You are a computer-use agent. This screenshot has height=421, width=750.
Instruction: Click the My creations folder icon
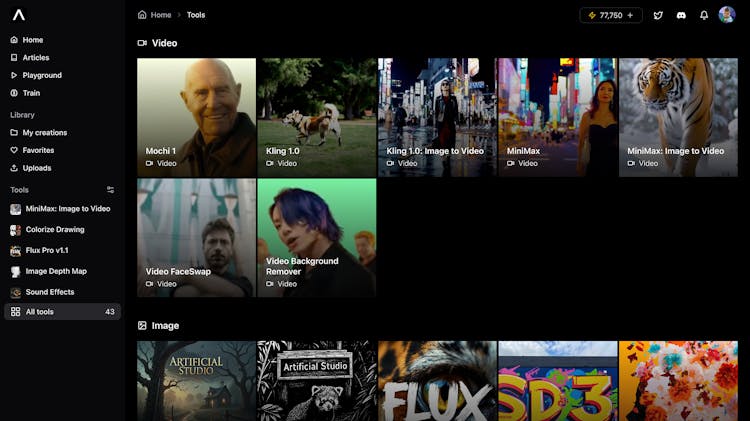[x=14, y=133]
